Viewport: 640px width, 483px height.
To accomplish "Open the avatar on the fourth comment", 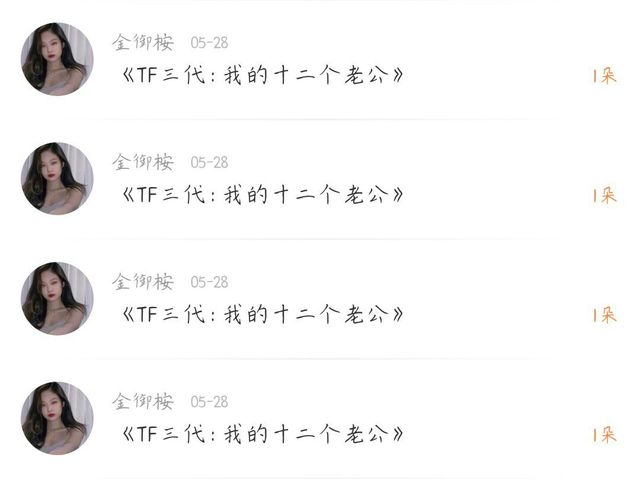I will (57, 418).
